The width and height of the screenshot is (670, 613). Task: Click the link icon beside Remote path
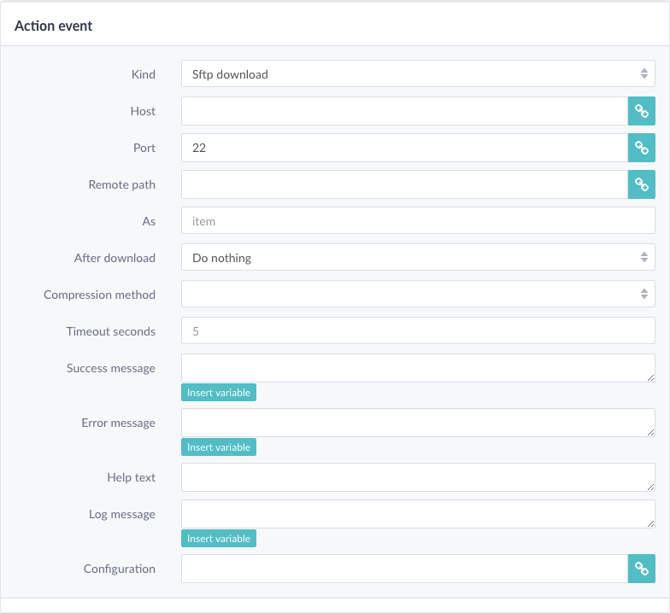pyautogui.click(x=641, y=185)
